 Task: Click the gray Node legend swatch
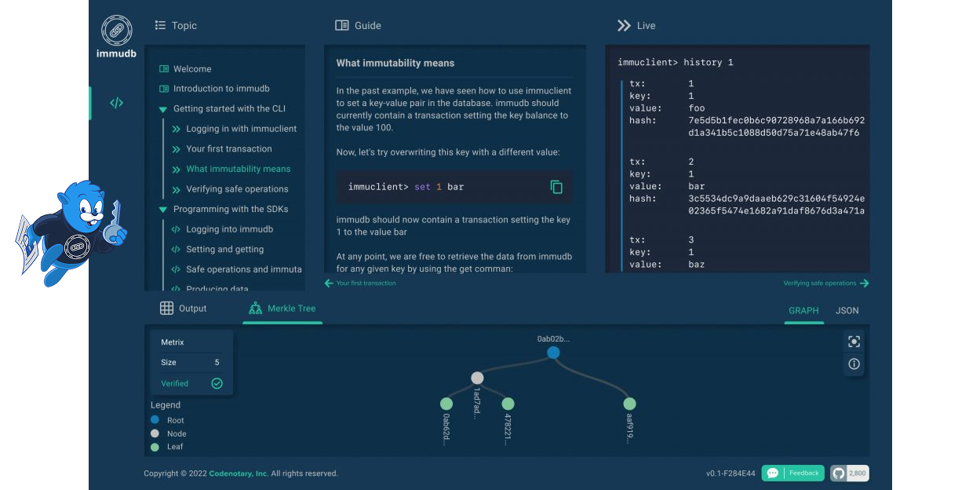(155, 433)
